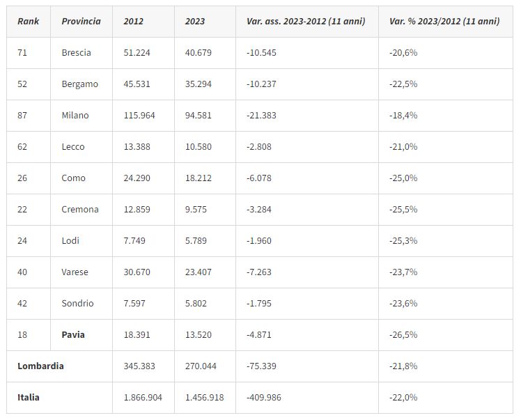The height and width of the screenshot is (420, 521).
Task: Click the Rank column header
Action: pos(29,22)
